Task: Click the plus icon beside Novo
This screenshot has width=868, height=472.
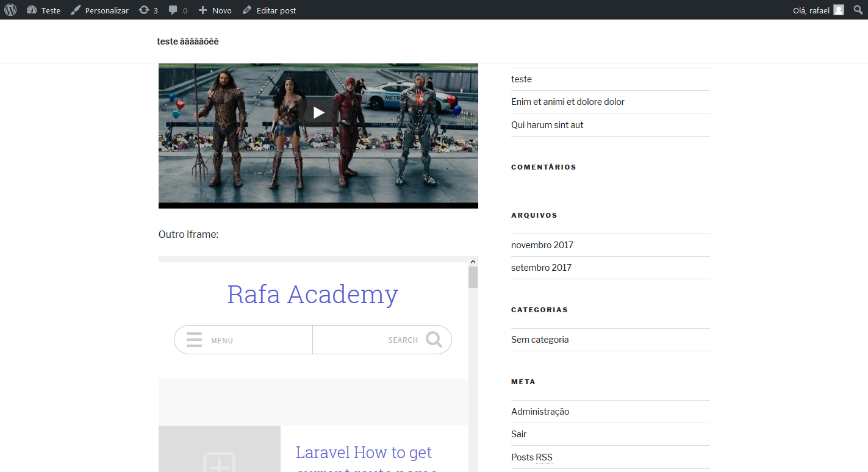Action: pyautogui.click(x=203, y=10)
